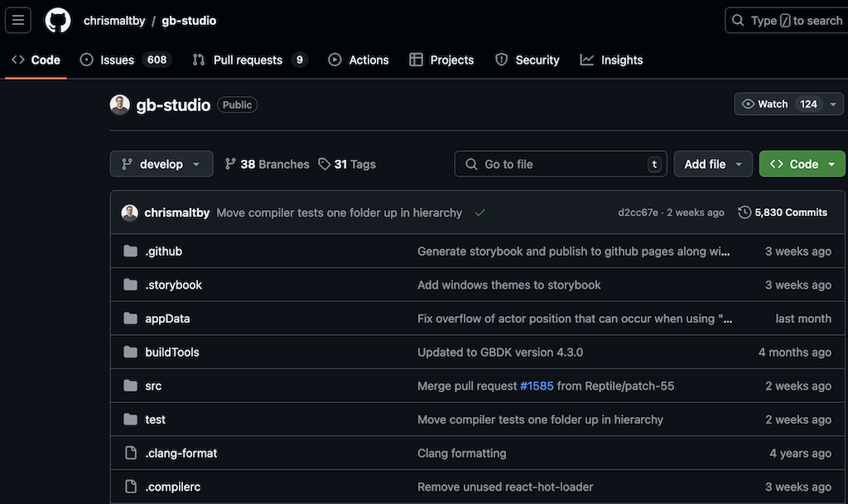Click the commit history clock icon
This screenshot has width=848, height=504.
tap(744, 213)
